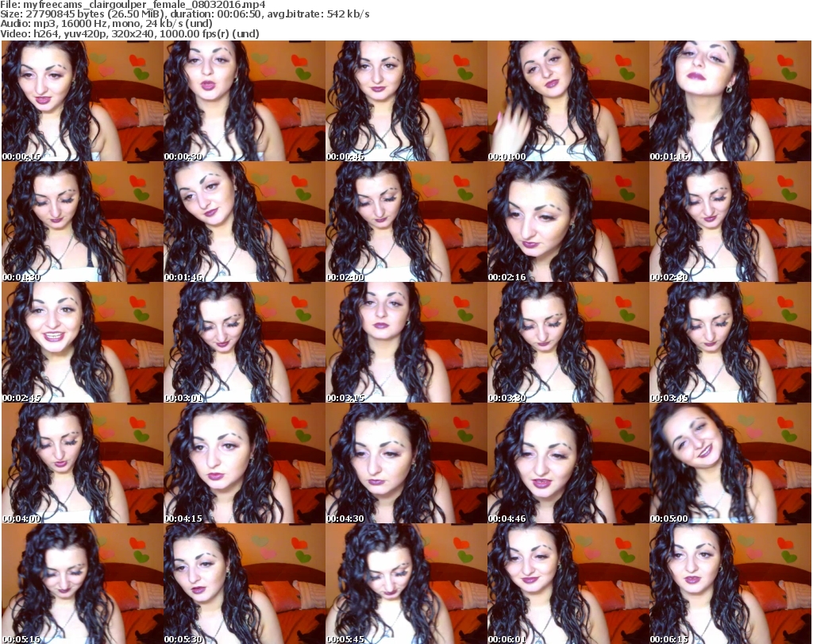Screen dimensions: 813x644
Task: Select the thumbnail at 00:01:46
Action: [x=244, y=222]
